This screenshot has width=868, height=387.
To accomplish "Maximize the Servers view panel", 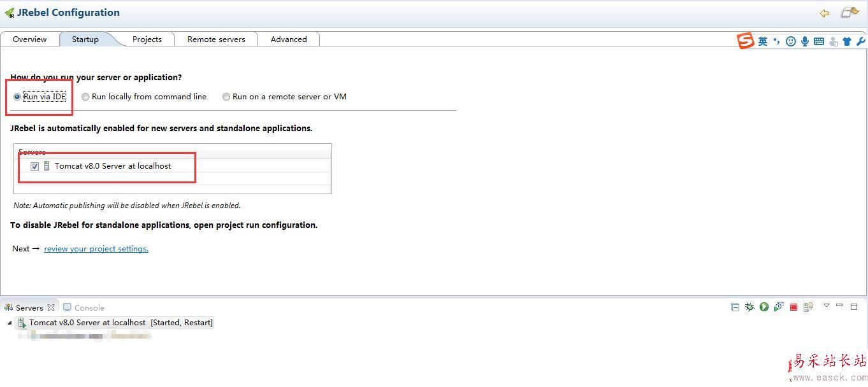I will click(x=854, y=306).
